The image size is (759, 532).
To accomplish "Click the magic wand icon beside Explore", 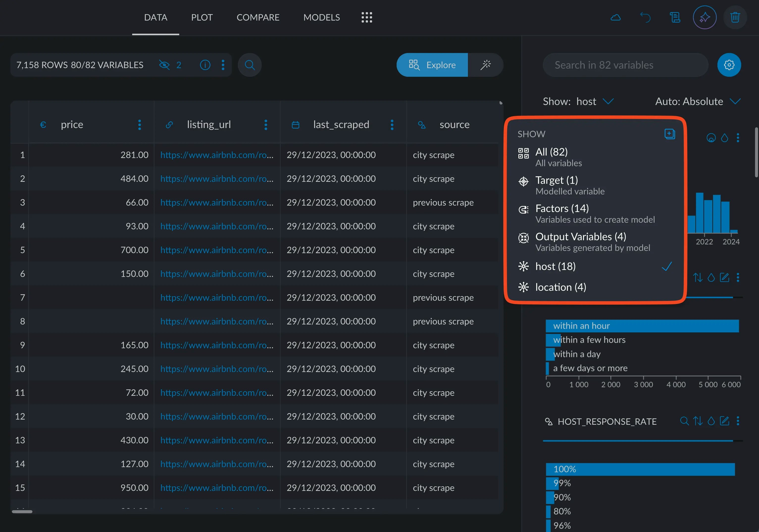I will point(485,65).
